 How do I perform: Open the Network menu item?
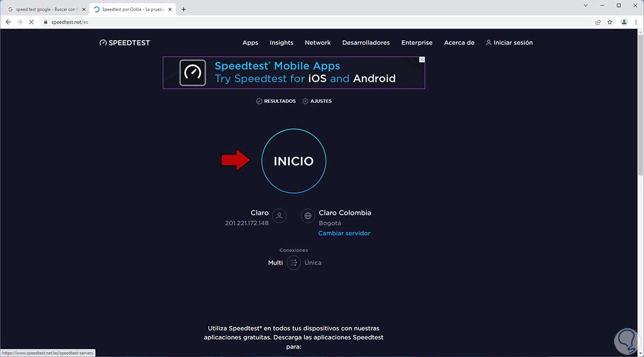coord(318,42)
